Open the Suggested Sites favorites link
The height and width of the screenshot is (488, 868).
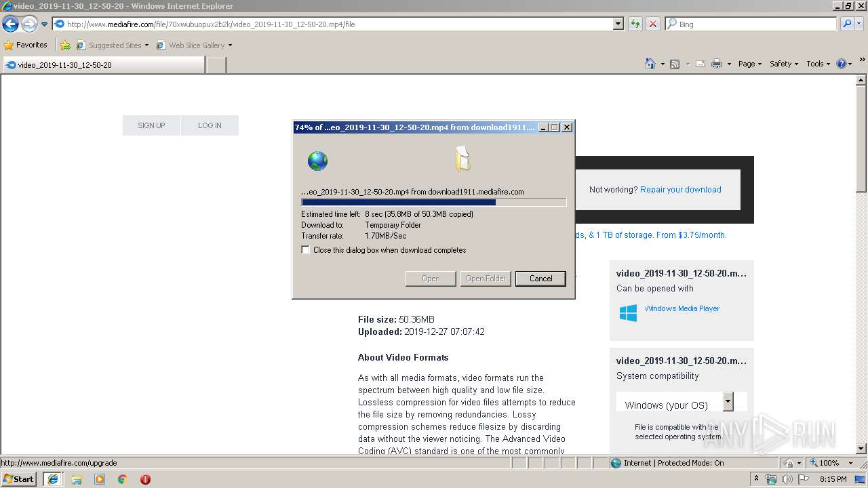(x=112, y=45)
